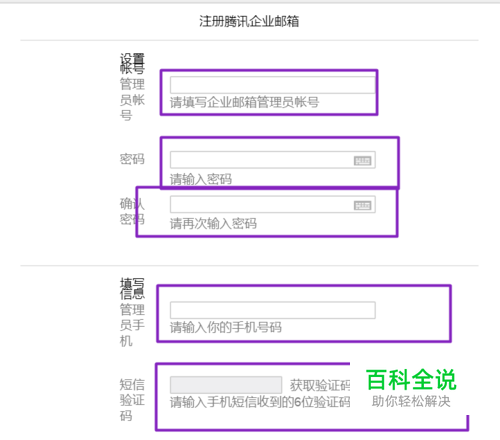Click the 百科全说 green watermark logo
This screenshot has width=500, height=440.
click(x=411, y=380)
